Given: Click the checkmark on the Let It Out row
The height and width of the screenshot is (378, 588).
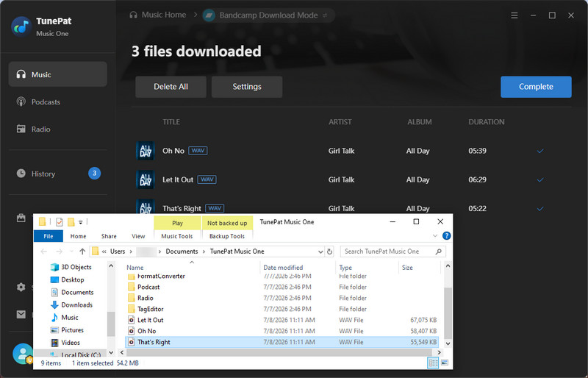Looking at the screenshot, I should pyautogui.click(x=540, y=179).
